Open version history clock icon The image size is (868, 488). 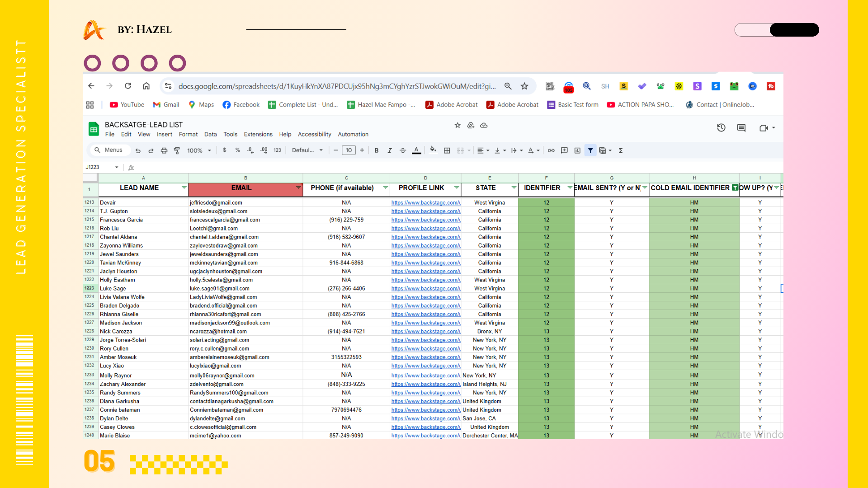pos(721,128)
